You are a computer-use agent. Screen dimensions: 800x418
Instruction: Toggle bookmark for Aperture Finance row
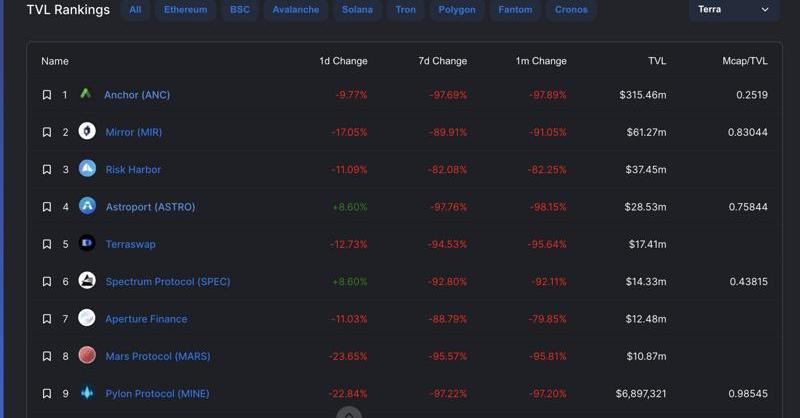coord(47,319)
